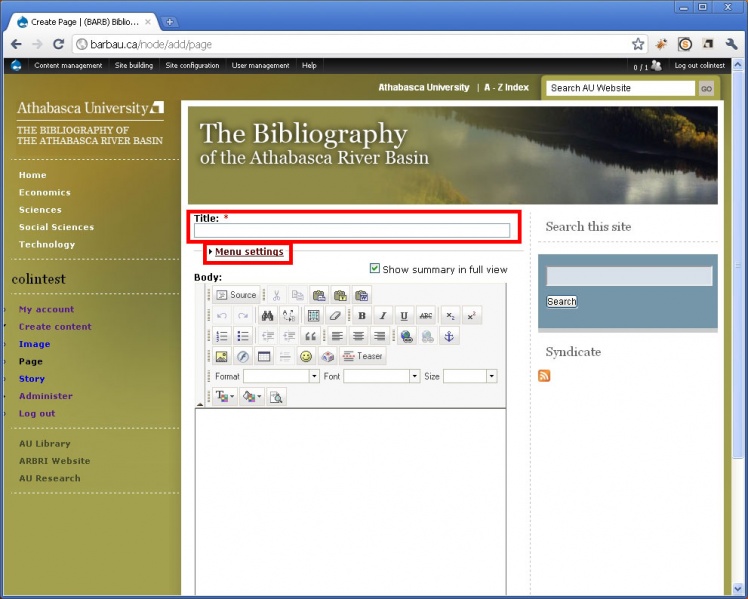Open User management admin menu
Image resolution: width=748 pixels, height=599 pixels.
tap(260, 65)
